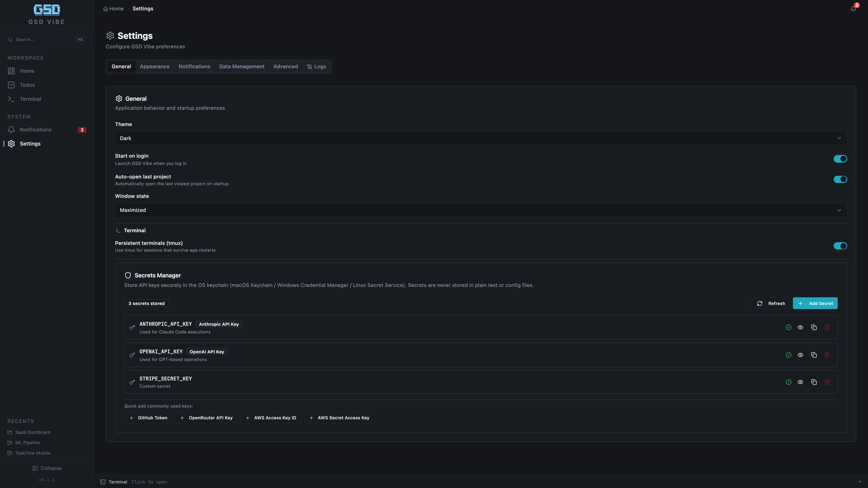Verify the OPENAI_API_KEY with the green check
This screenshot has height=488, width=868.
(x=788, y=355)
